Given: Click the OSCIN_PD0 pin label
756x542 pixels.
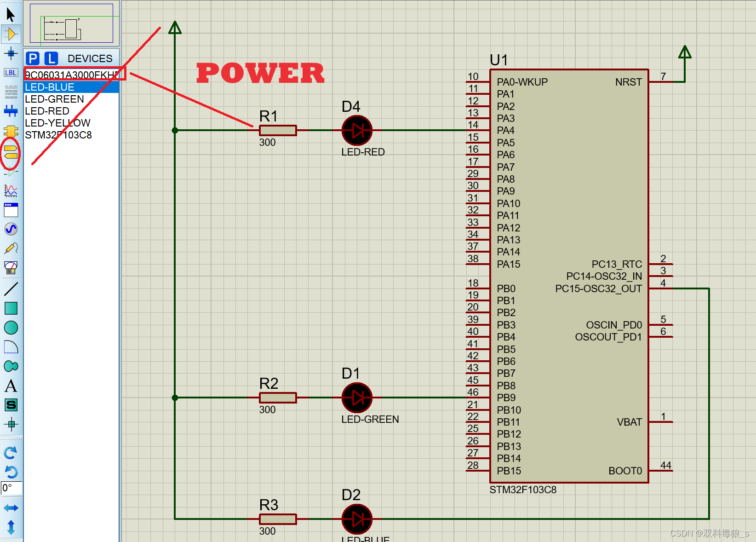Looking at the screenshot, I should (x=614, y=325).
